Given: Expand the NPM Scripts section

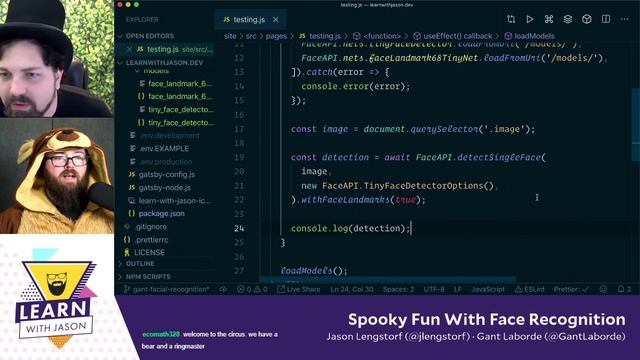Looking at the screenshot, I should point(120,277).
